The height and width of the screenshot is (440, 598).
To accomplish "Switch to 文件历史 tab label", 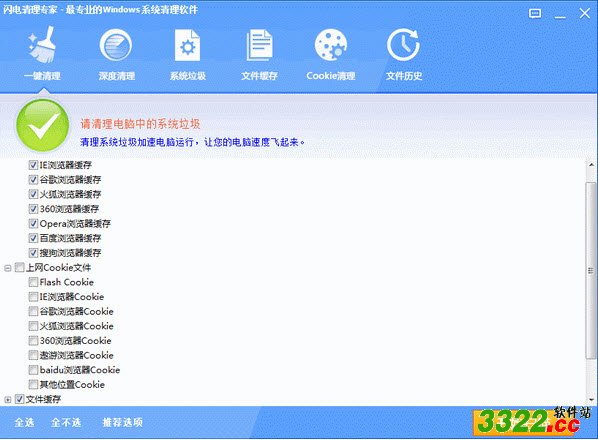I will tap(404, 76).
